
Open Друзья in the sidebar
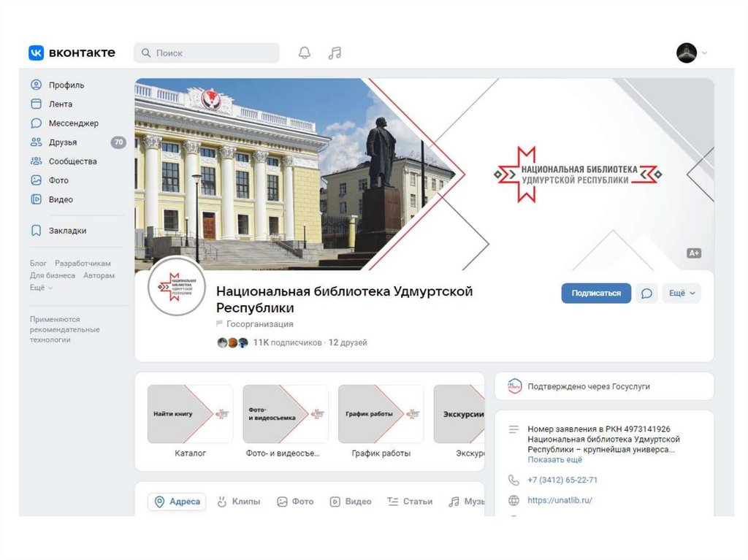click(64, 142)
